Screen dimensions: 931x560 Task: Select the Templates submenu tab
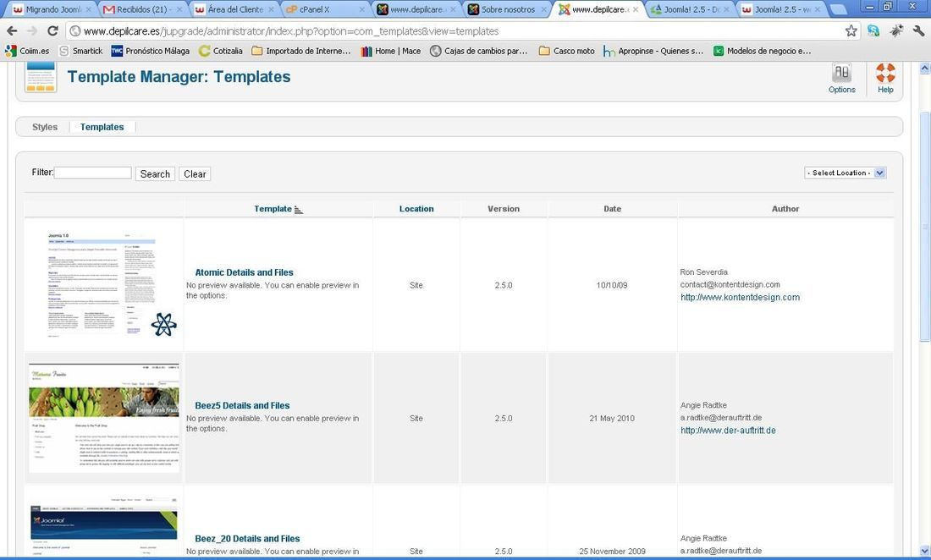pyautogui.click(x=102, y=127)
